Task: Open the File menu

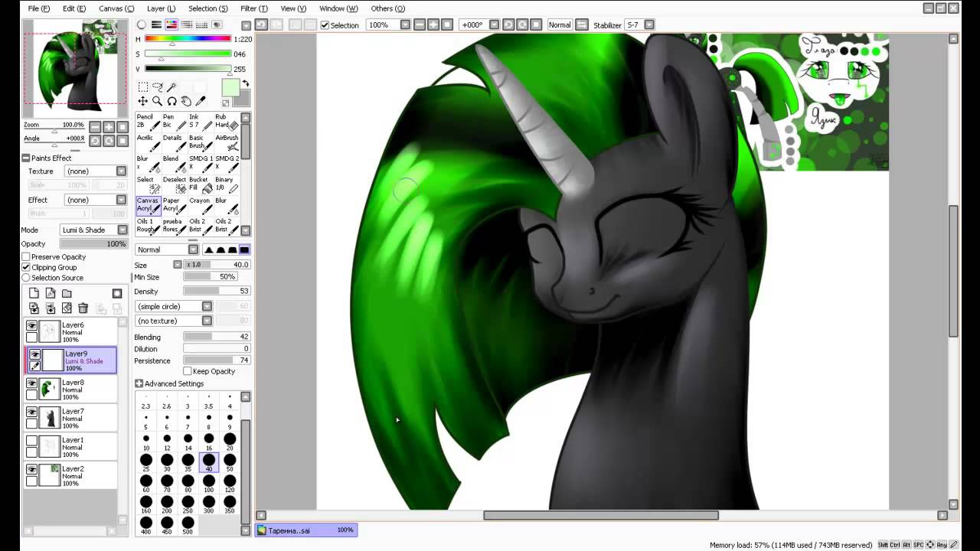Action: [x=38, y=8]
